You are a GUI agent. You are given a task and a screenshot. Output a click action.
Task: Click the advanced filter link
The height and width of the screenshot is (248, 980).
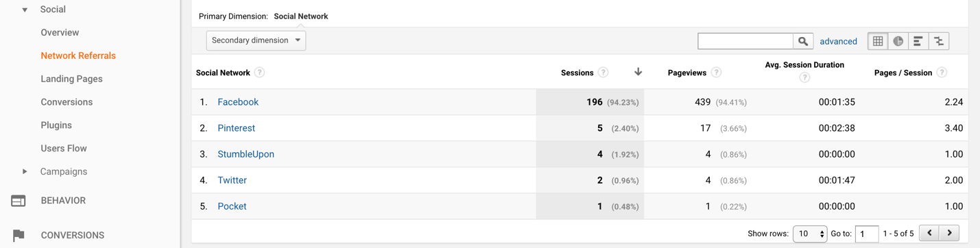(x=838, y=41)
